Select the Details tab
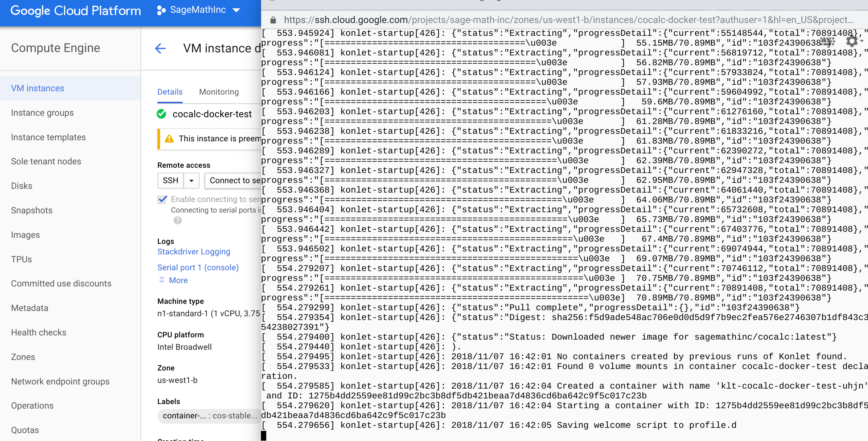 click(x=170, y=92)
